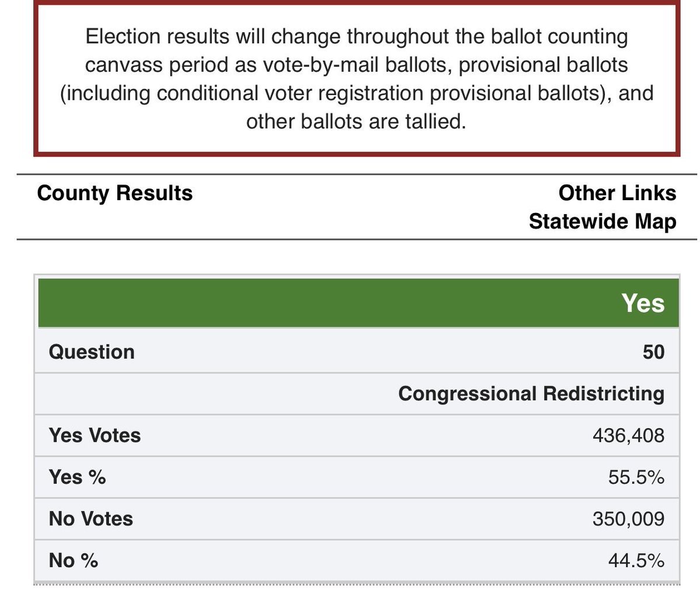Click question number 50
Screen dimensions: 700x615
tap(653, 352)
